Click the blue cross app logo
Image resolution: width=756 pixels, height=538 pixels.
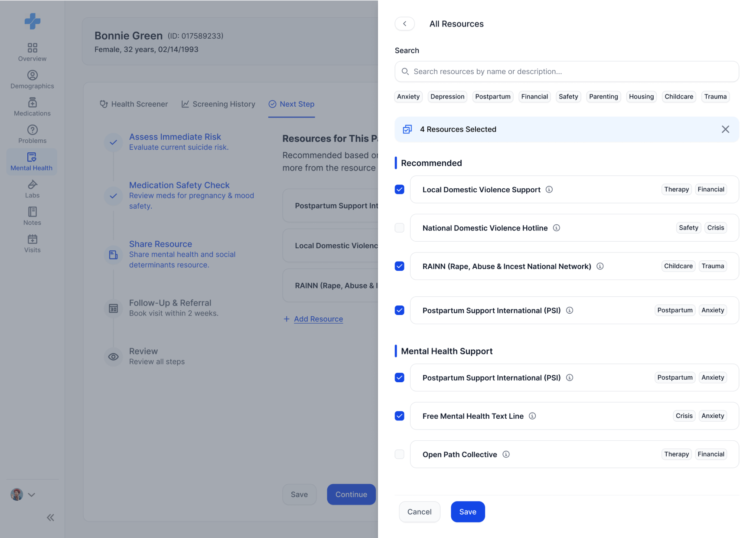pos(33,21)
